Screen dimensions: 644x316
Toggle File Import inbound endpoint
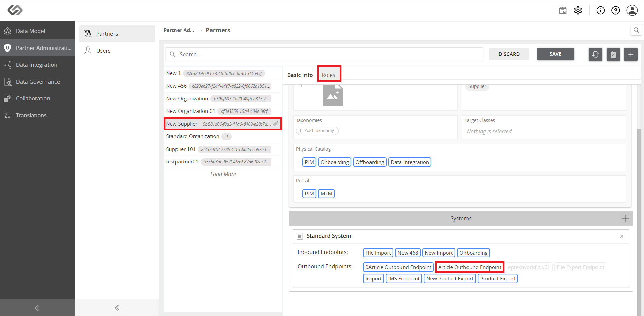[378, 253]
